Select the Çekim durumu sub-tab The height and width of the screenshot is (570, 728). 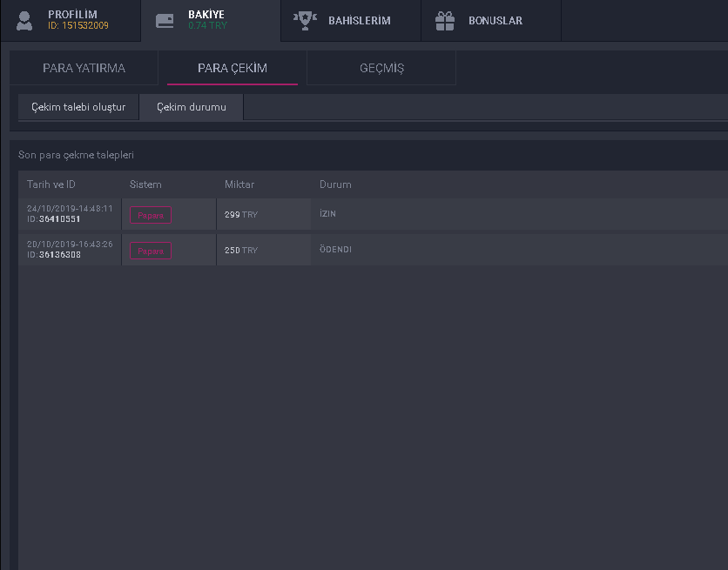point(192,107)
